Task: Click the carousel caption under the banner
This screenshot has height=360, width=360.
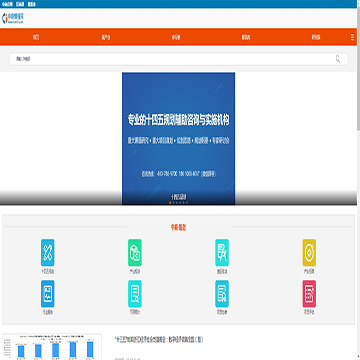Action: point(178,196)
